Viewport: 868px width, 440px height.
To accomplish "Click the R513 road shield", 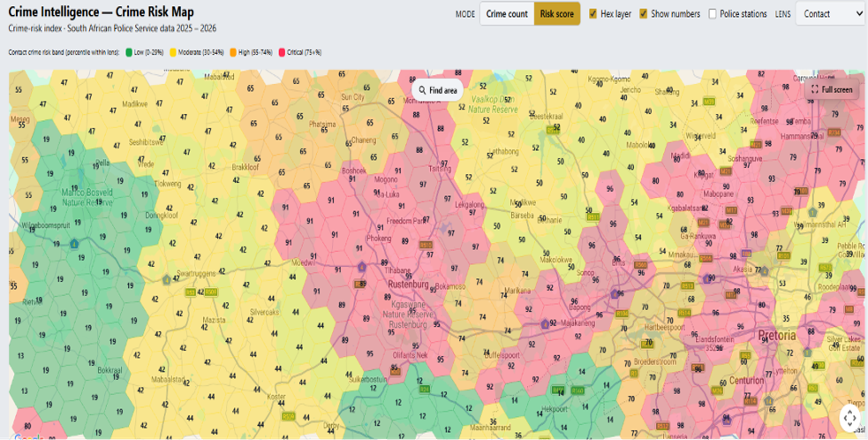I will point(688,286).
